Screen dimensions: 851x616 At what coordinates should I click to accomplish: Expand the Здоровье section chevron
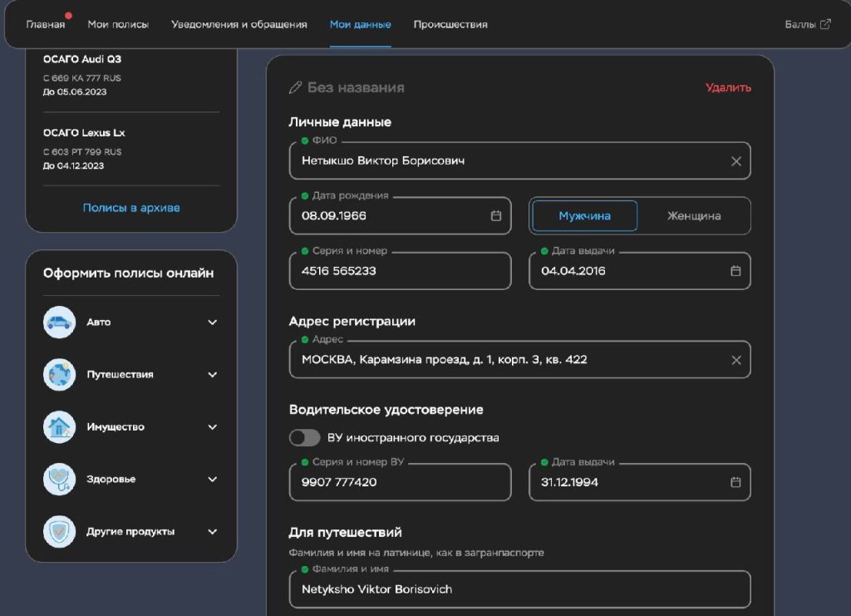point(212,480)
